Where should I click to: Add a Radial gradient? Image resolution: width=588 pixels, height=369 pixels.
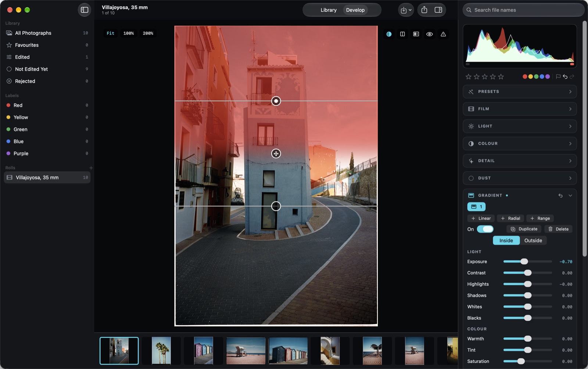tap(510, 218)
